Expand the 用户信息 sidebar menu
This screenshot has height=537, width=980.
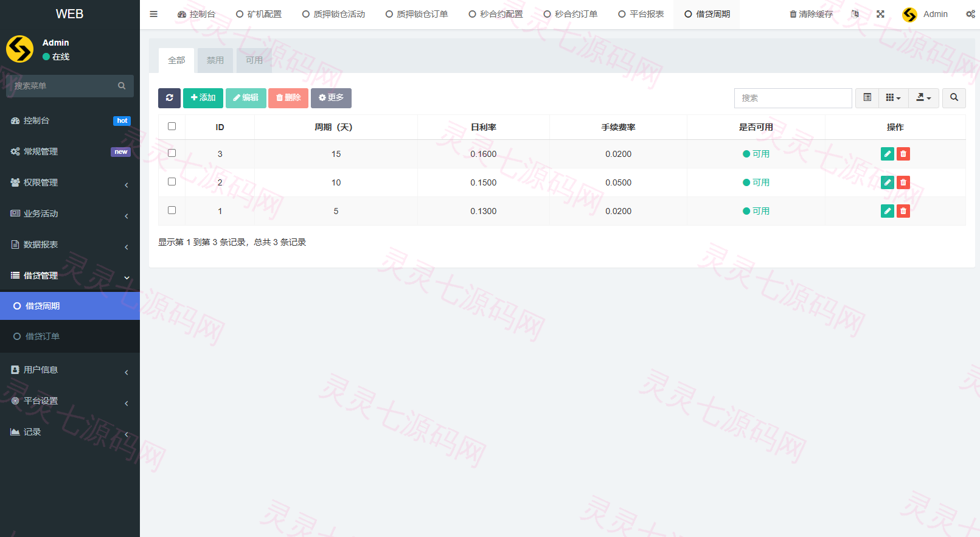tap(70, 370)
